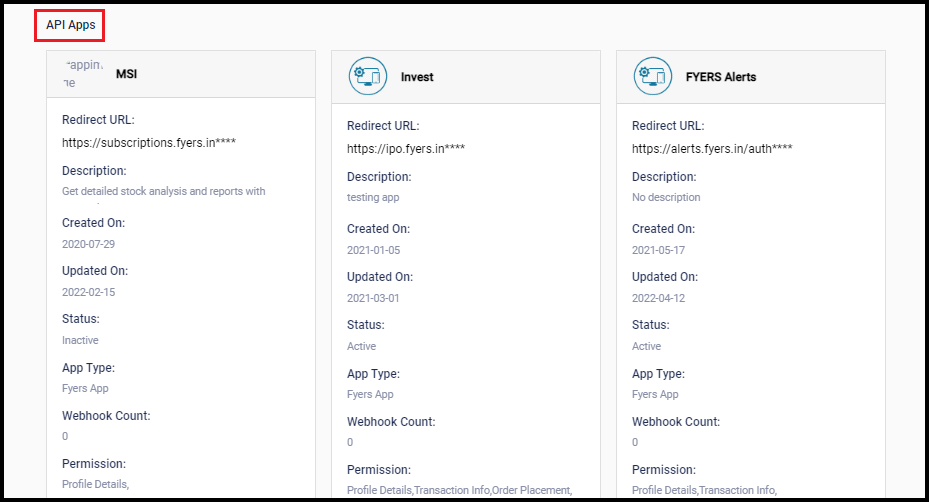This screenshot has height=502, width=929.
Task: Click MSI created date 2020-07-29
Action: point(87,243)
